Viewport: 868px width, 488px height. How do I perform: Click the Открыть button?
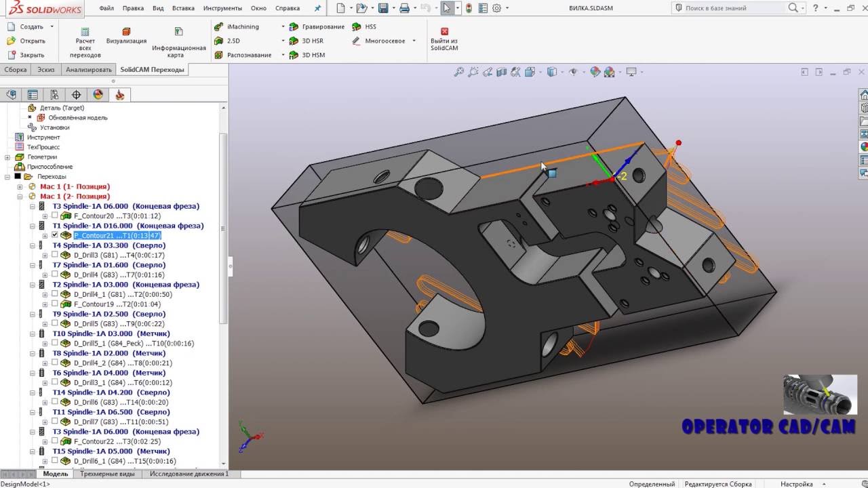[x=26, y=41]
